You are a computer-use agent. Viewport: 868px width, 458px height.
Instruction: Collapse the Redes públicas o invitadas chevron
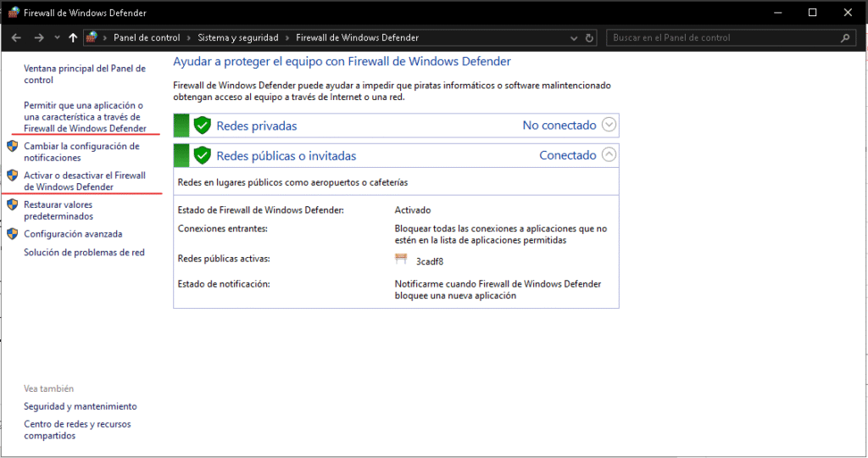click(x=609, y=155)
